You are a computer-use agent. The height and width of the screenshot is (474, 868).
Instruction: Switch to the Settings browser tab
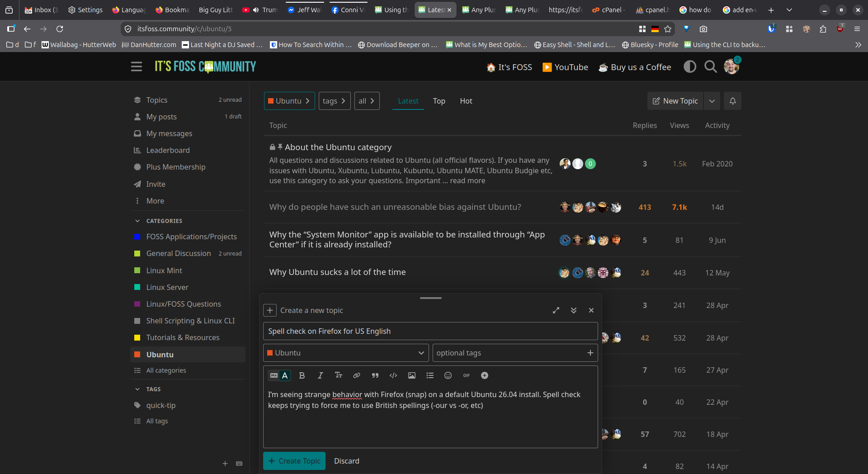coord(85,10)
